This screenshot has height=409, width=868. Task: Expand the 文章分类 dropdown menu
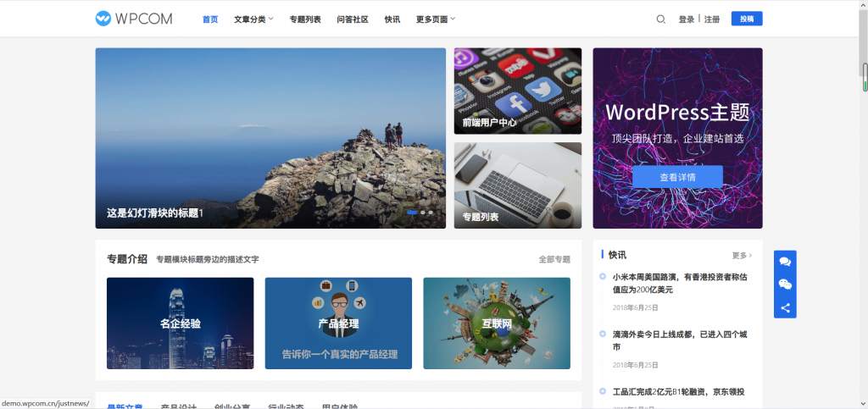pos(253,19)
